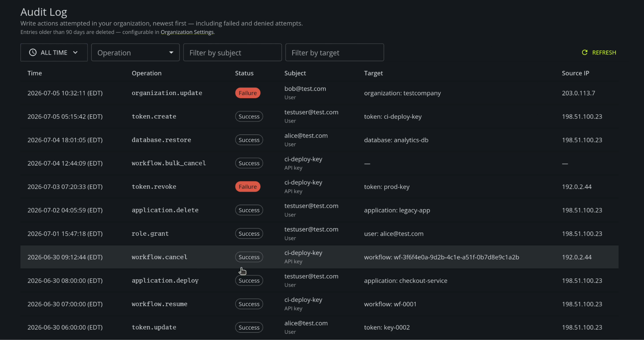Image resolution: width=644 pixels, height=340 pixels.
Task: Select the workflow.resume operation cell
Action: click(159, 304)
